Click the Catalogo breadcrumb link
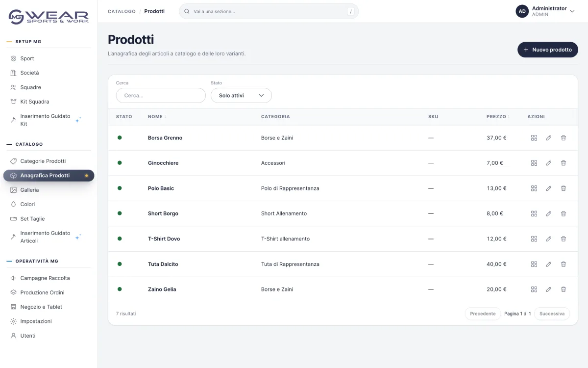The width and height of the screenshot is (588, 368). 122,11
